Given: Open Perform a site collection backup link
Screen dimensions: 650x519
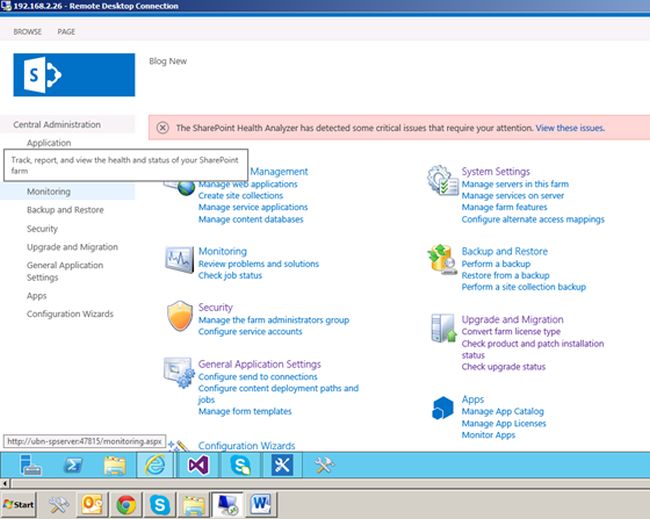Looking at the screenshot, I should tap(524, 287).
